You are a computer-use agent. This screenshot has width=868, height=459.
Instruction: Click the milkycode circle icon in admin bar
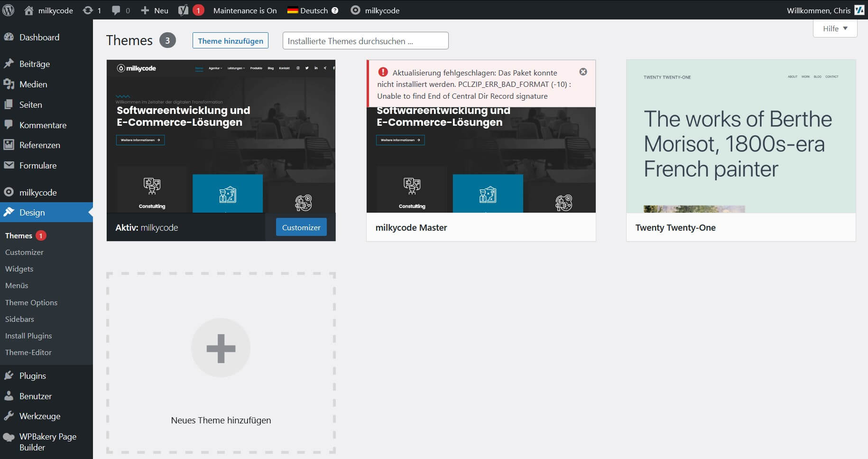(x=355, y=10)
